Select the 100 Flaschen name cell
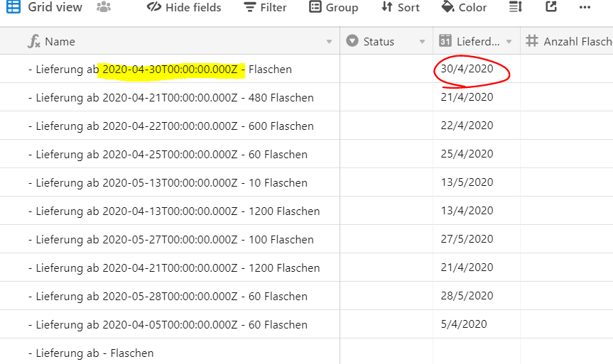Viewport: 613px width, 364px height. 170,239
